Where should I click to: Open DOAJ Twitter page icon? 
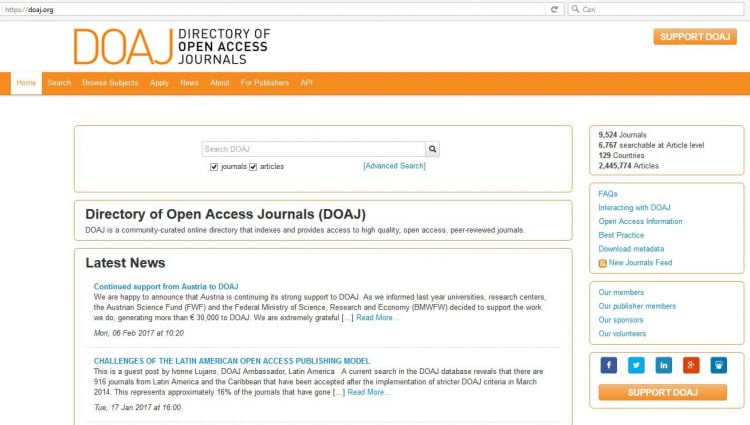tap(636, 365)
